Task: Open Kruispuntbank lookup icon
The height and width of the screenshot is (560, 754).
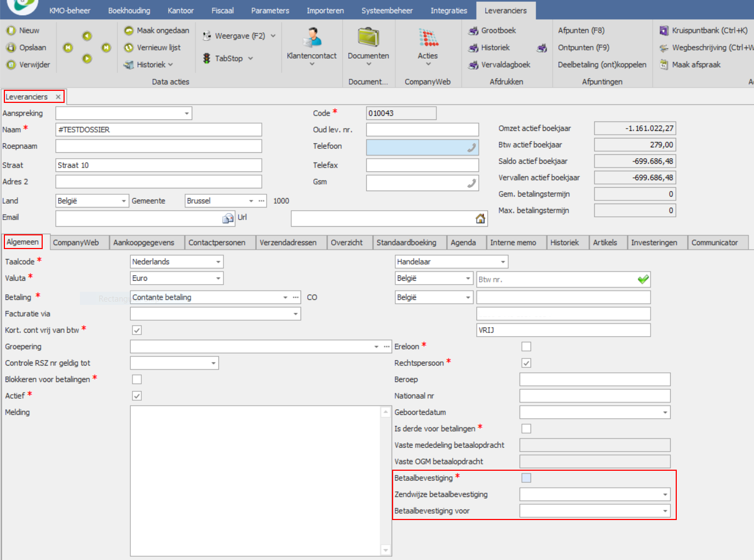Action: click(664, 31)
